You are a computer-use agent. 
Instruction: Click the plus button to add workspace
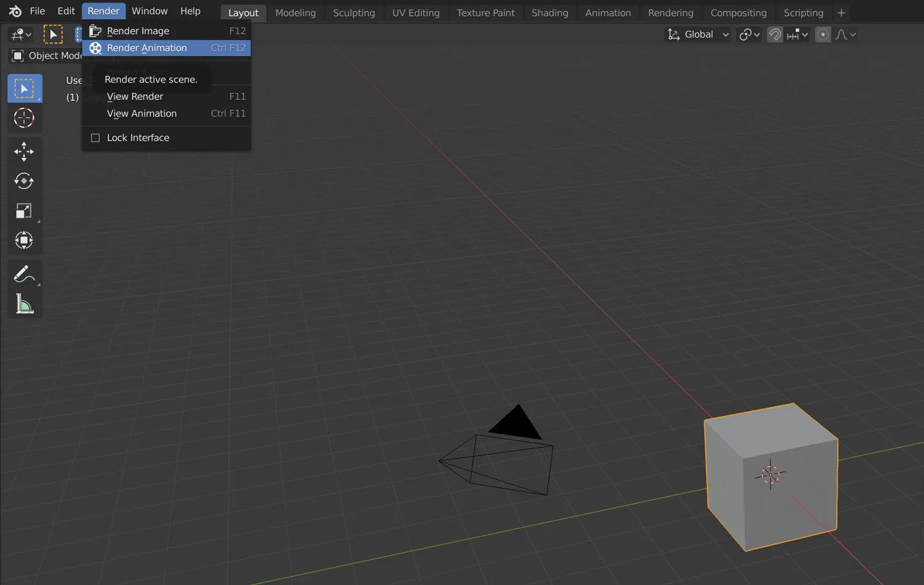click(841, 12)
